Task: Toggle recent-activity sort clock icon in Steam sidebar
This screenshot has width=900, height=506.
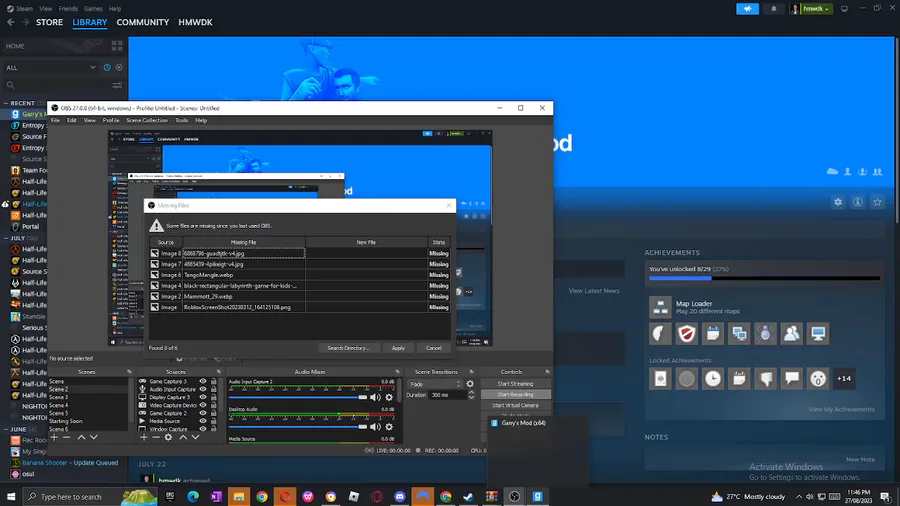Action: pos(107,68)
